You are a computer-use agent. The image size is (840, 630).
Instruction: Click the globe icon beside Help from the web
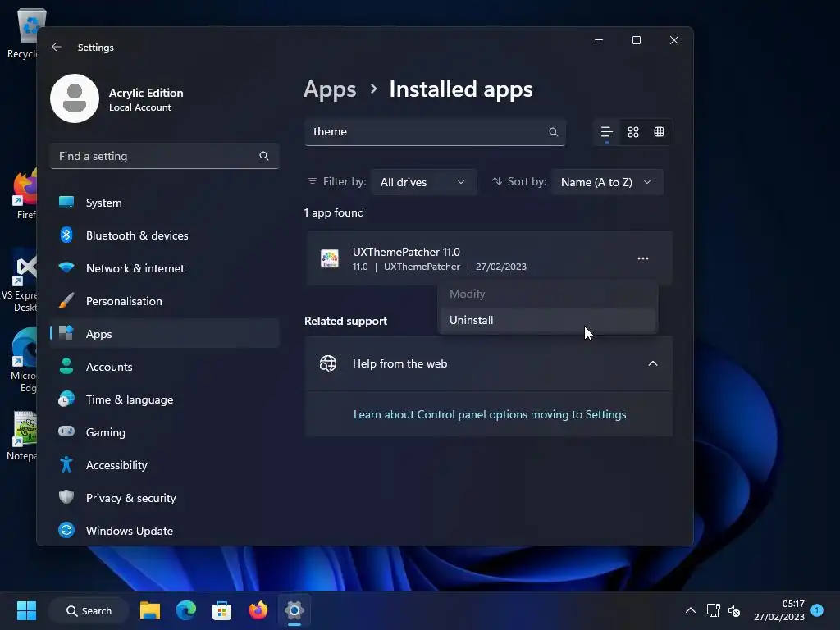coord(328,363)
